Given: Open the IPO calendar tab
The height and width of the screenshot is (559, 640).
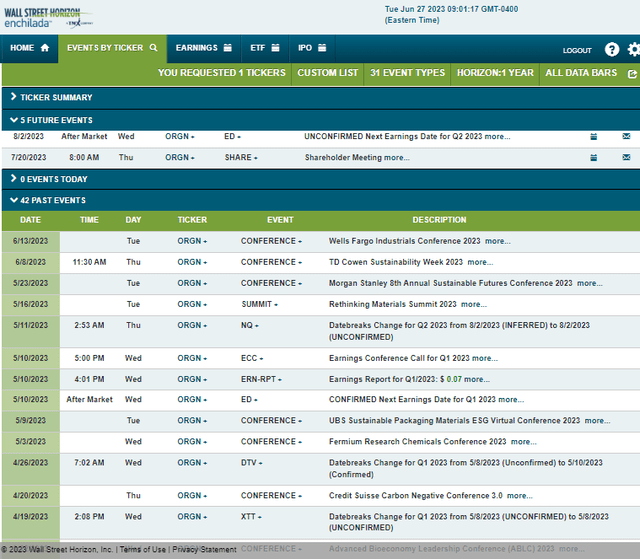Looking at the screenshot, I should (x=312, y=48).
